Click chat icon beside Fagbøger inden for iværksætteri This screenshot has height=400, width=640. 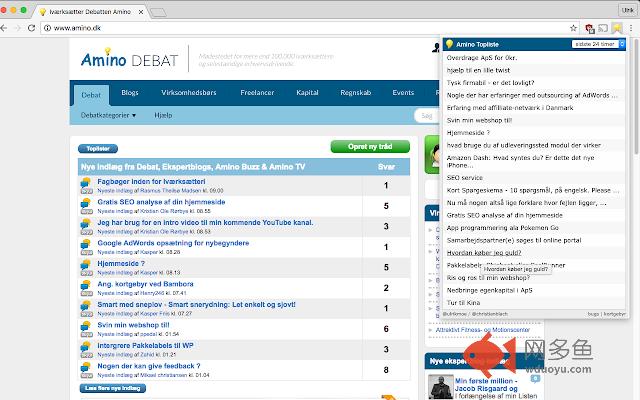tap(86, 185)
